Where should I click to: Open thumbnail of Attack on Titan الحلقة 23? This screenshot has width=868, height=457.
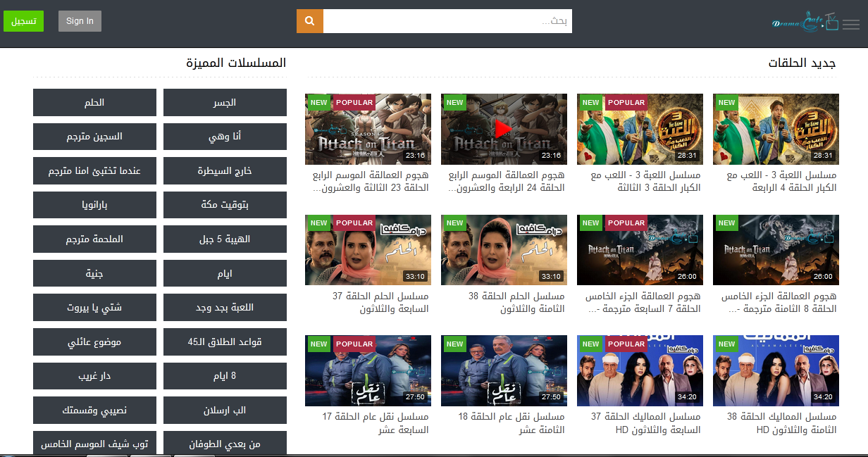point(368,129)
